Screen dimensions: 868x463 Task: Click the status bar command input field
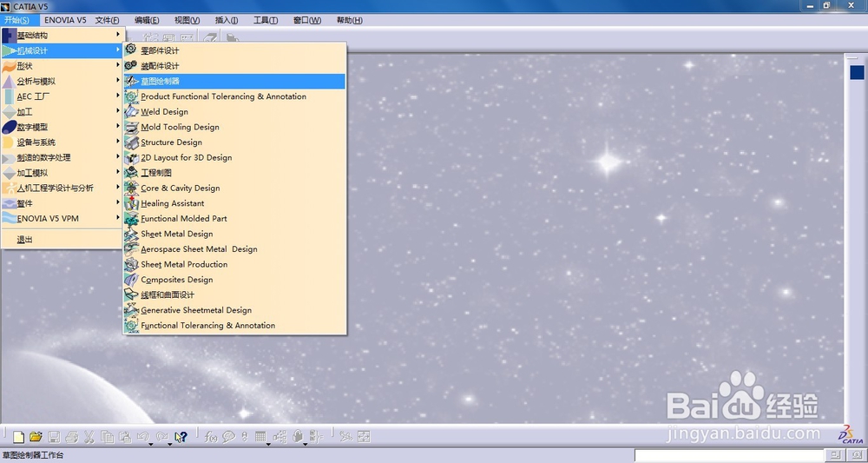click(x=728, y=455)
